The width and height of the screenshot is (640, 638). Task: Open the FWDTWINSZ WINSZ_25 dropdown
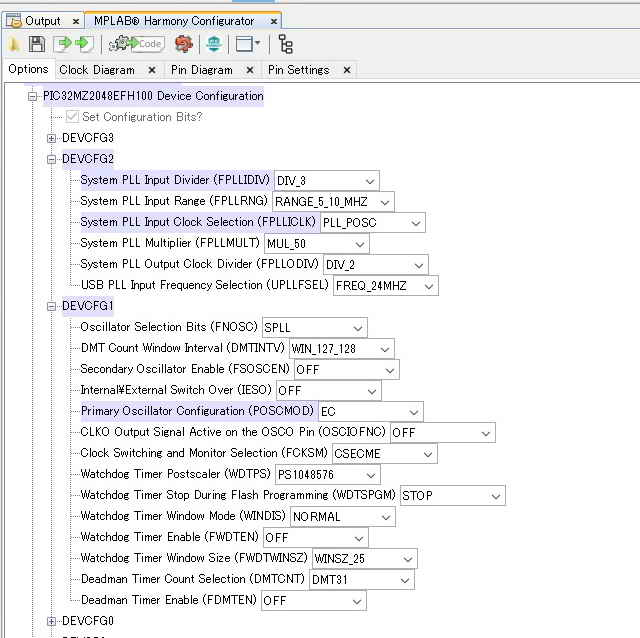[364, 559]
